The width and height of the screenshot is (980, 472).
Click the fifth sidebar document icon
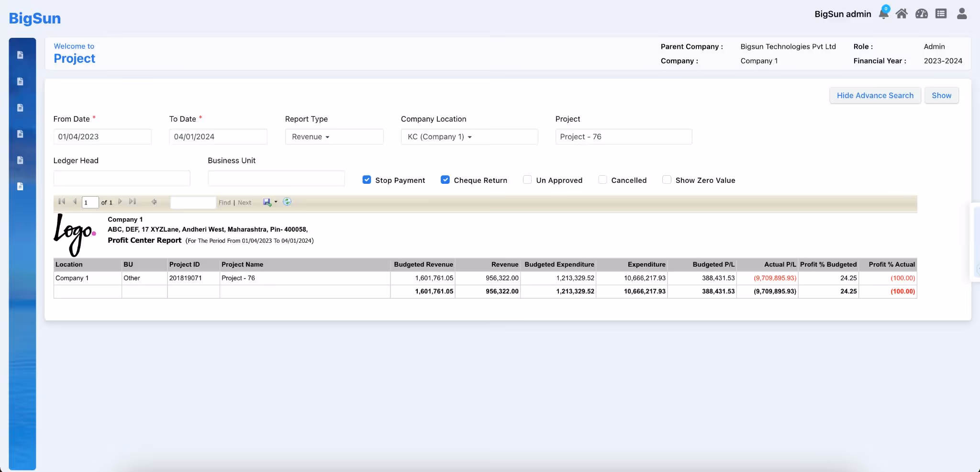tap(20, 160)
